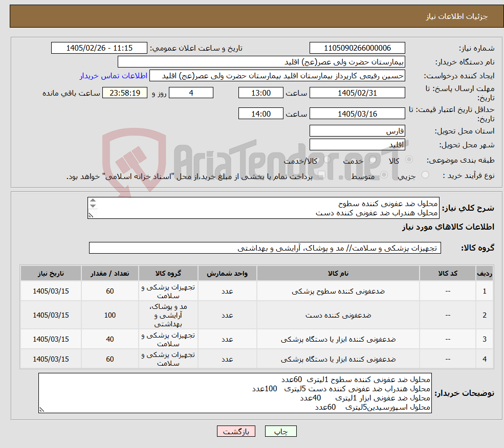Screen dimensions: 504x448
Task: Click the general need description textarea
Action: (263, 208)
